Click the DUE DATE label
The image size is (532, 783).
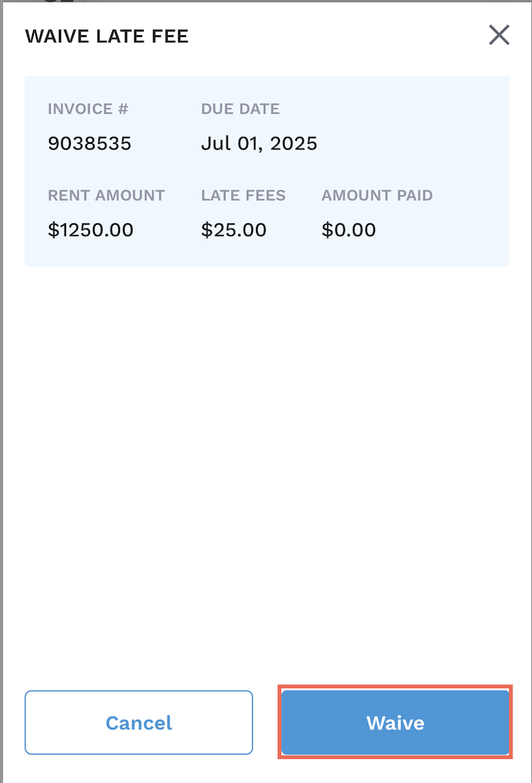pos(240,109)
